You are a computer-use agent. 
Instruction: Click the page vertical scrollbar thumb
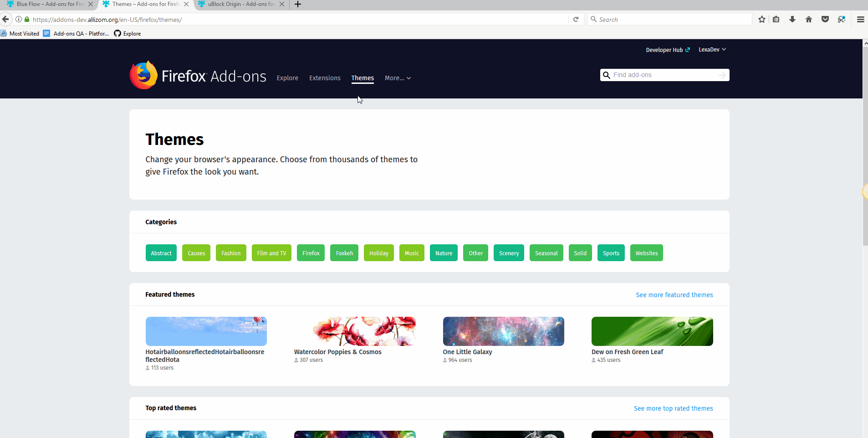click(865, 146)
